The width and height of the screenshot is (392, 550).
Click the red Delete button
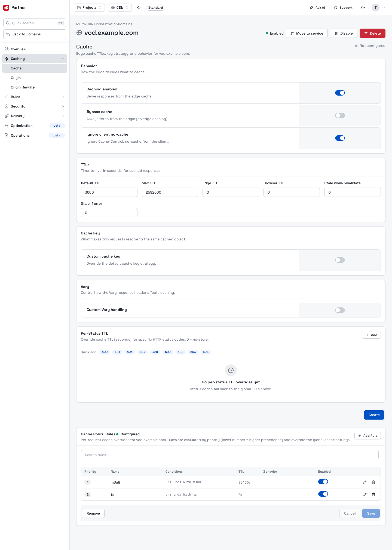click(x=372, y=33)
